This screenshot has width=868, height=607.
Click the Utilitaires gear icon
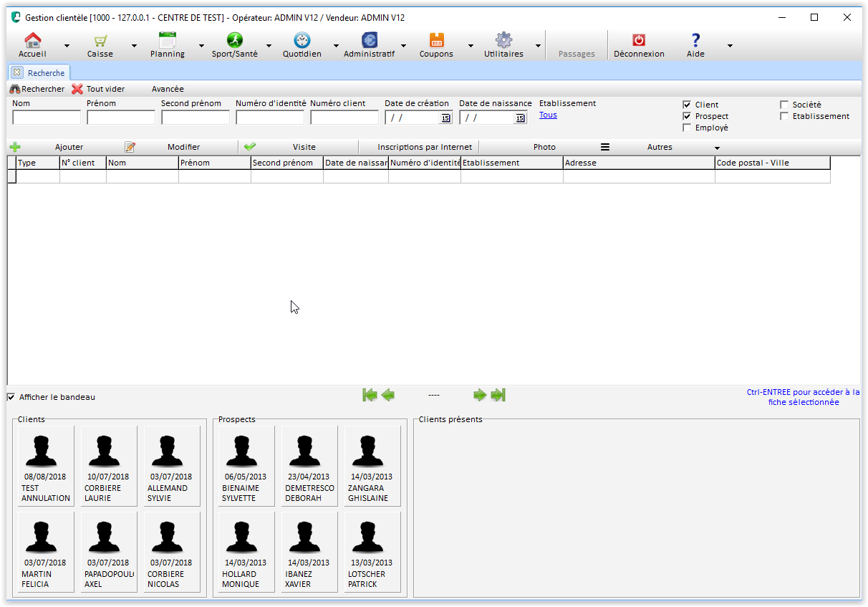point(503,41)
